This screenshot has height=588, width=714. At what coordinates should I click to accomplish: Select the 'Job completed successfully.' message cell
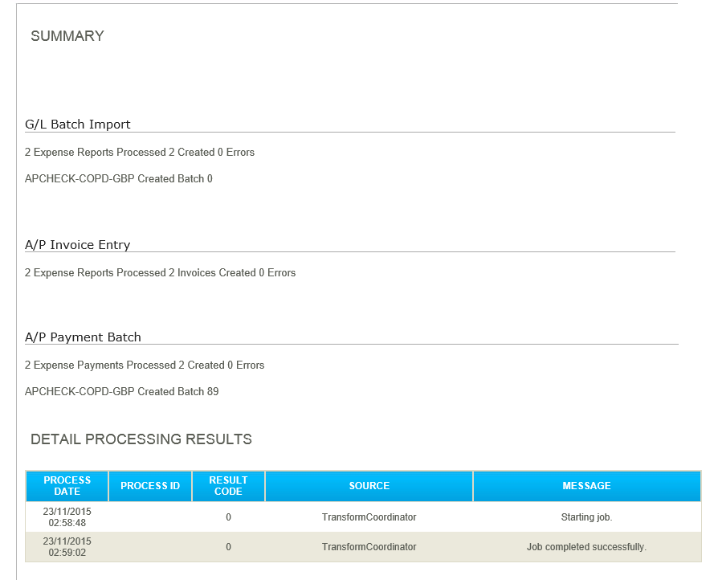[586, 547]
